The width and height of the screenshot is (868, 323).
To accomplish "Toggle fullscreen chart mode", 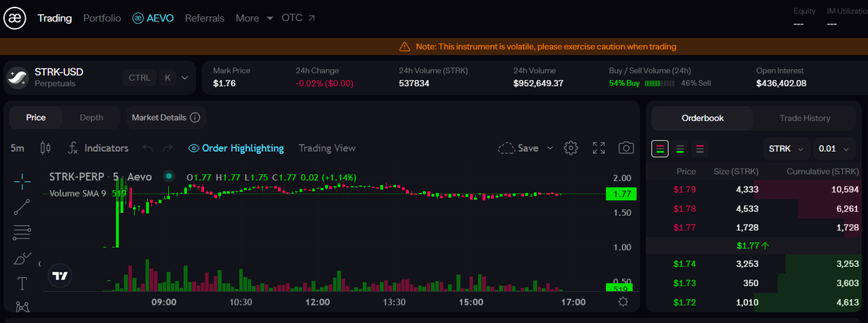I will pyautogui.click(x=599, y=148).
